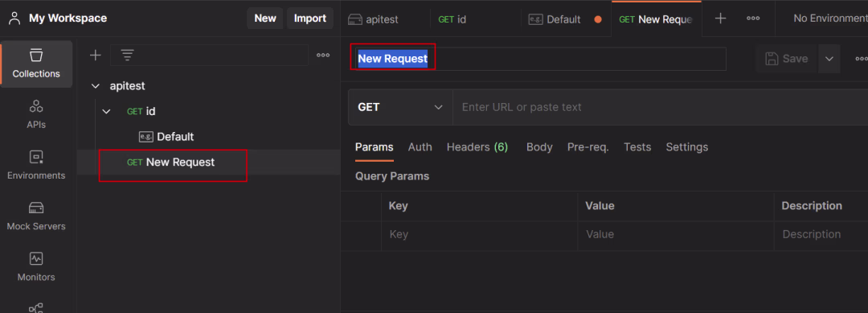Open the Mock Servers sidebar section
Screen dimensions: 868x313
tap(36, 216)
